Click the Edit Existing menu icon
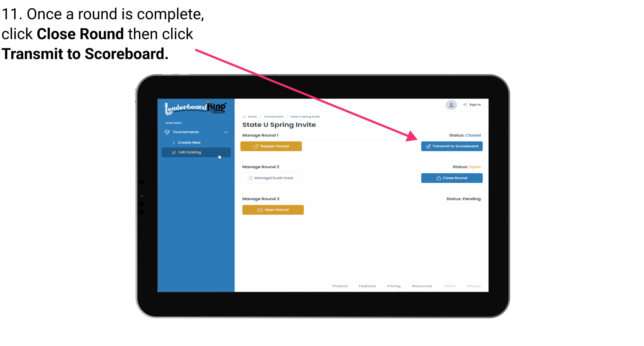This screenshot has width=644, height=346. [174, 152]
